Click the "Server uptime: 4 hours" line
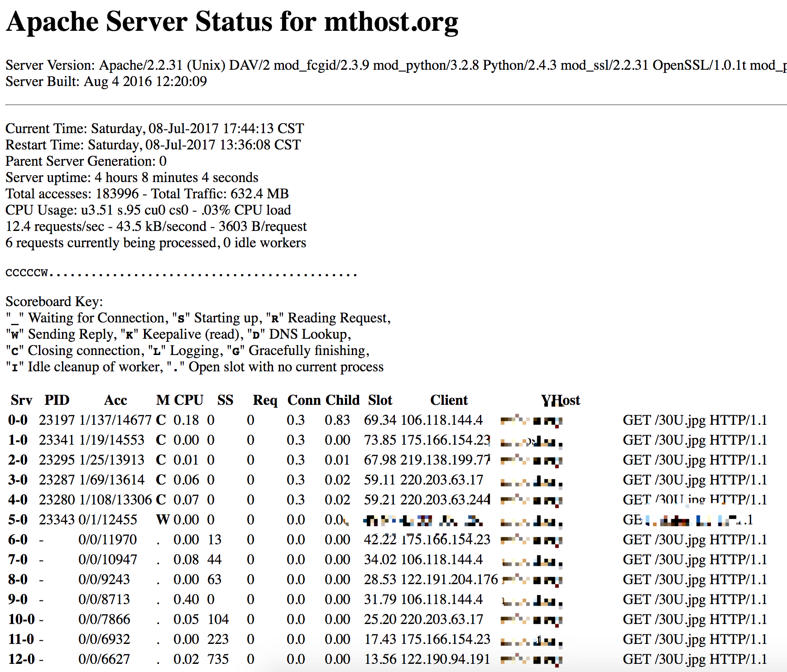This screenshot has height=672, width=787. pos(132,178)
